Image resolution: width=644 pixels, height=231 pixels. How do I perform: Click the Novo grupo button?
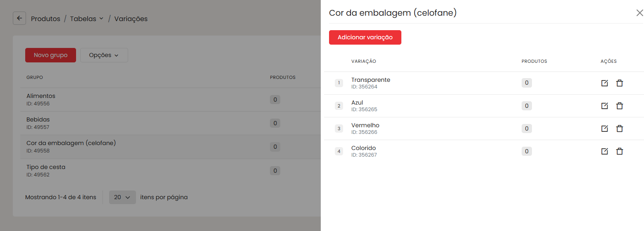click(x=50, y=55)
